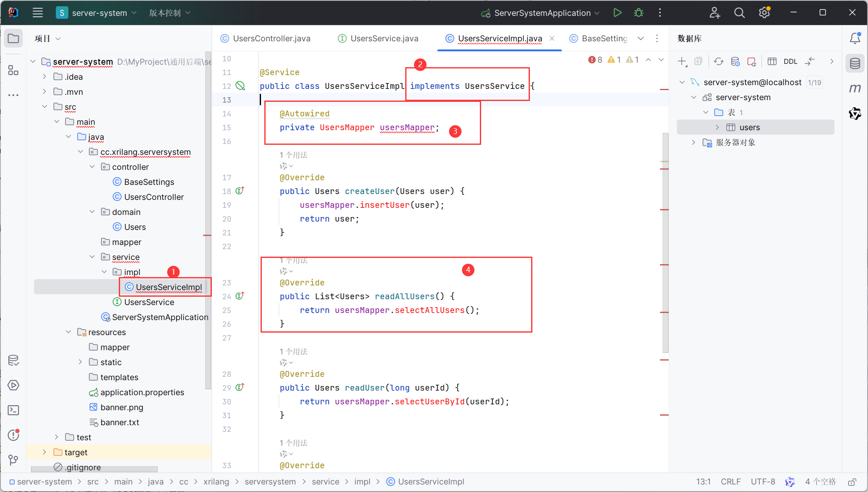Run ServerSystemApplication with the green play icon
The image size is (868, 492).
tap(617, 13)
